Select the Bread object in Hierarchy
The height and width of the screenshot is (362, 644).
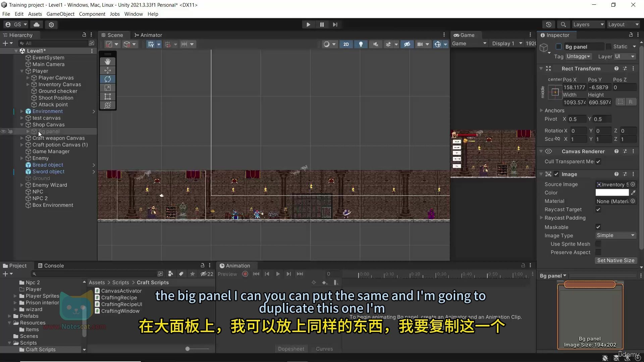point(48,165)
